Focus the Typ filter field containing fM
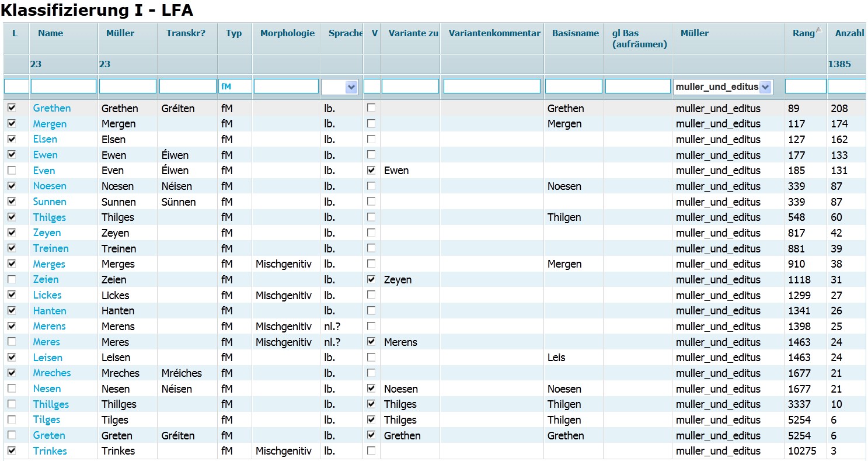This screenshot has height=461, width=868. coord(235,86)
